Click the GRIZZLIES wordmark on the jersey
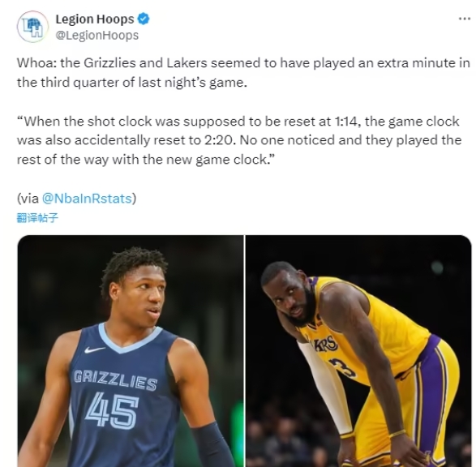Viewport: 476px width, 467px height. (116, 380)
